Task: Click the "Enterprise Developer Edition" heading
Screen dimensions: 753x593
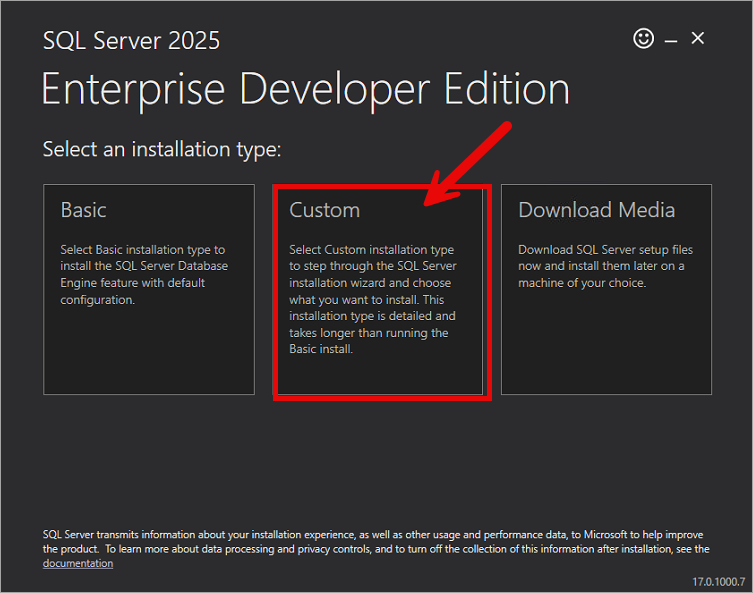Action: (305, 89)
